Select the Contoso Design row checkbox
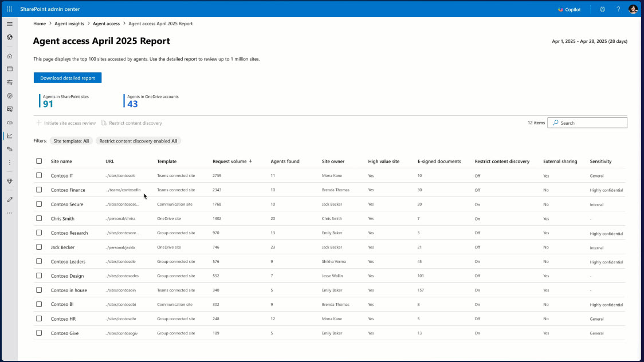 [39, 276]
